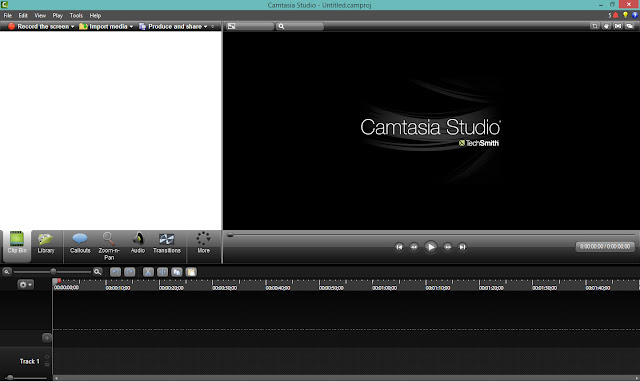Click Camtasia app icon in title bar
This screenshot has height=382, width=640.
(4, 4)
